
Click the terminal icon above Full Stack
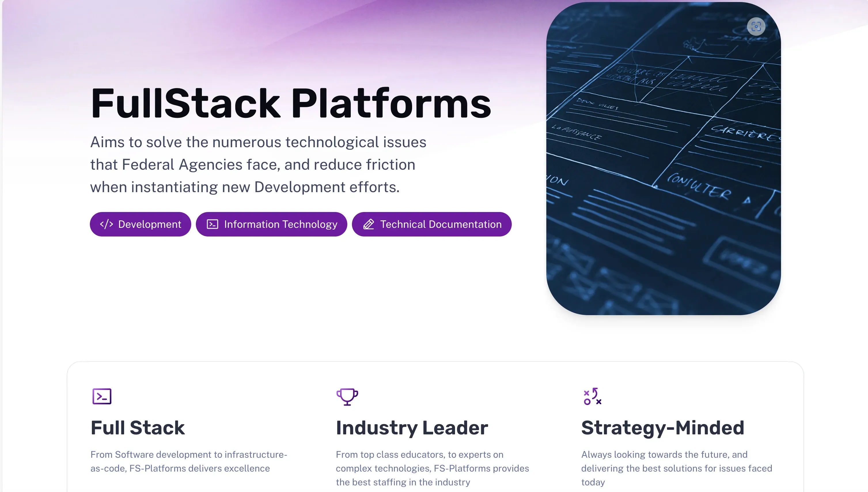102,396
